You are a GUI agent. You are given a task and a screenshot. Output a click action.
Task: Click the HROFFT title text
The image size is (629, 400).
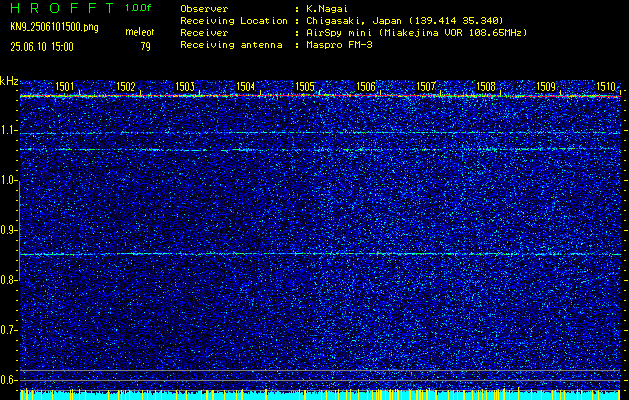coord(62,8)
